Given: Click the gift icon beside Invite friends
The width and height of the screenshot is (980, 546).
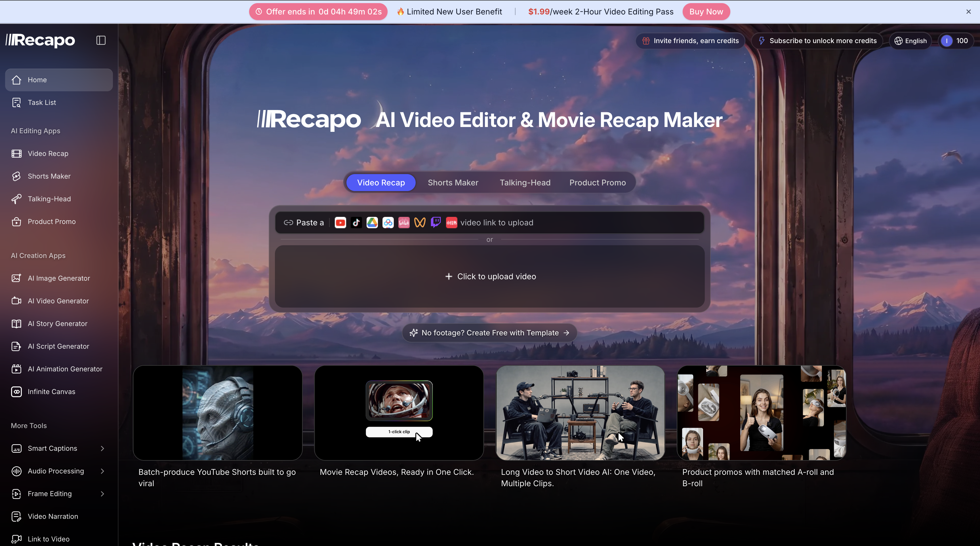Looking at the screenshot, I should 646,41.
